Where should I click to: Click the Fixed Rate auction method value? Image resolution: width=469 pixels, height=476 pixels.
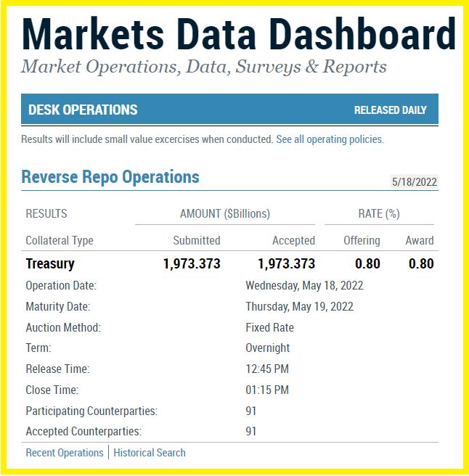(x=269, y=327)
